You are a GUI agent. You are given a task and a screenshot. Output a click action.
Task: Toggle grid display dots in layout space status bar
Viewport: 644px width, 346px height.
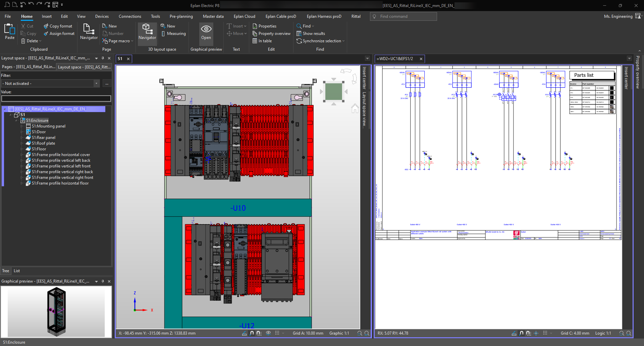click(277, 333)
